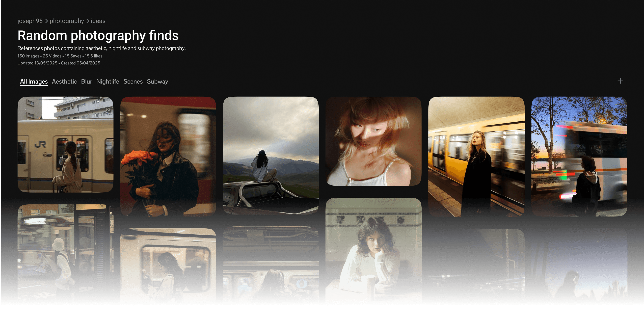
Task: Open the Blur tab
Action: (87, 82)
